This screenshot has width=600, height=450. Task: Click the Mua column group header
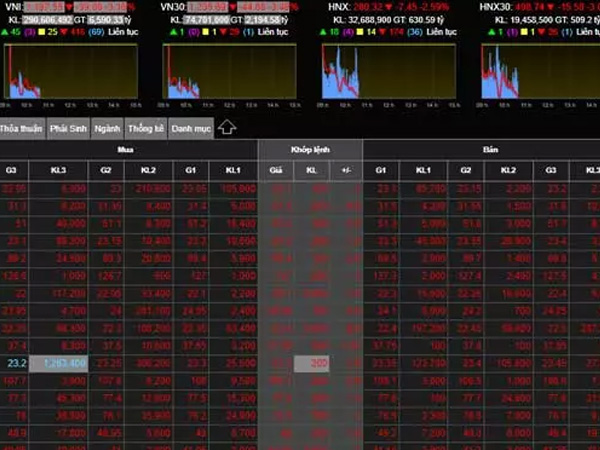(126, 150)
